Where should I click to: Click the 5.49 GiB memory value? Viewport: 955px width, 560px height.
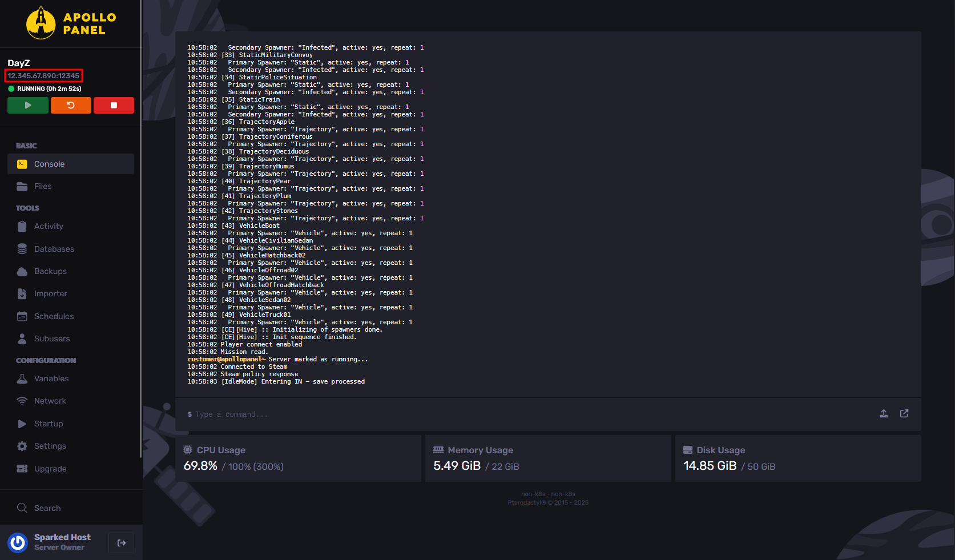(457, 466)
